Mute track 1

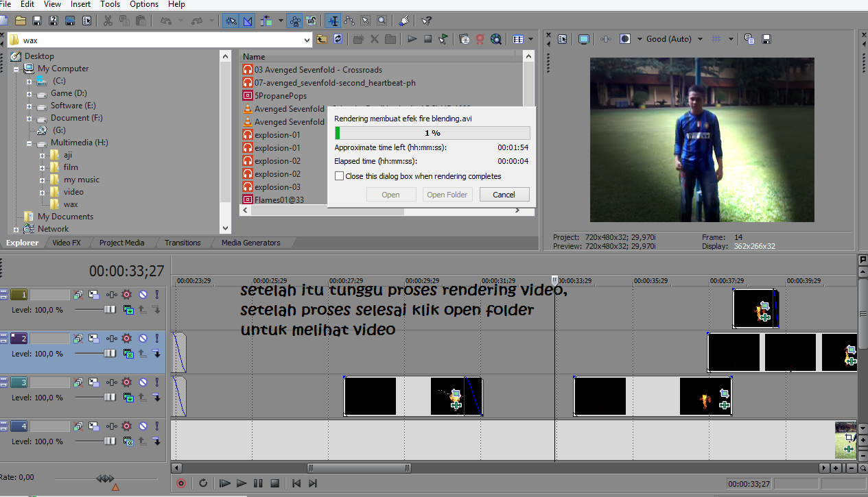point(143,295)
